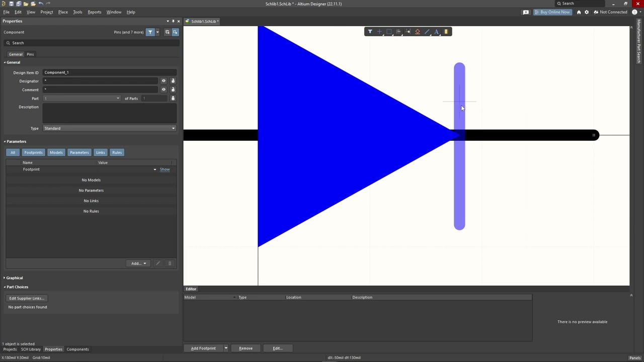644x362 pixels.
Task: Choose the select rectangle tool in active bar
Action: pyautogui.click(x=389, y=32)
